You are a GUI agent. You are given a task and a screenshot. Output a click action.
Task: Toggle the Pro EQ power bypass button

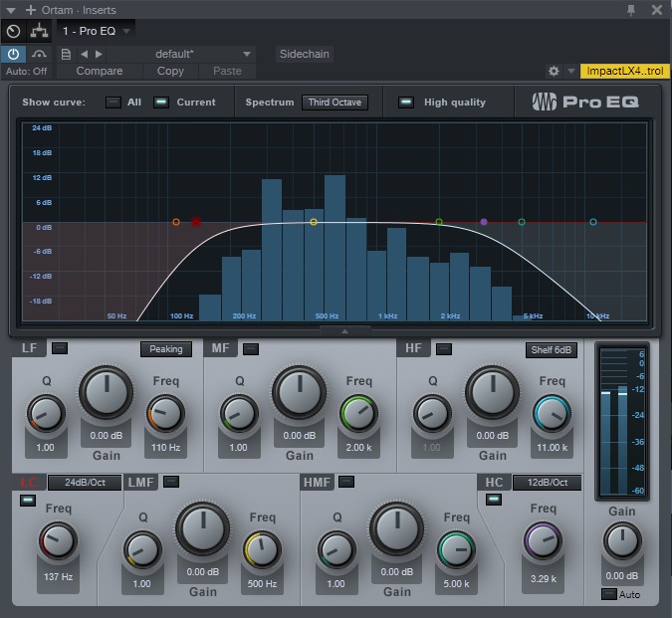[13, 55]
